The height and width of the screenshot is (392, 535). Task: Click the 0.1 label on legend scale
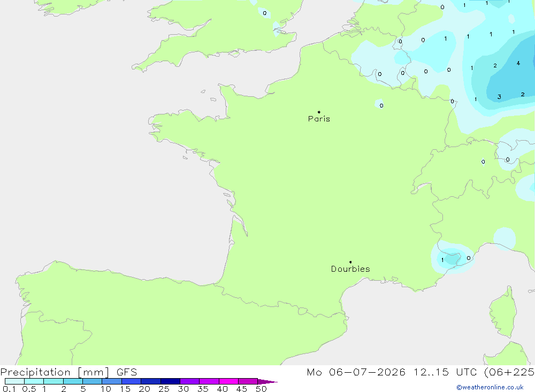pos(9,389)
